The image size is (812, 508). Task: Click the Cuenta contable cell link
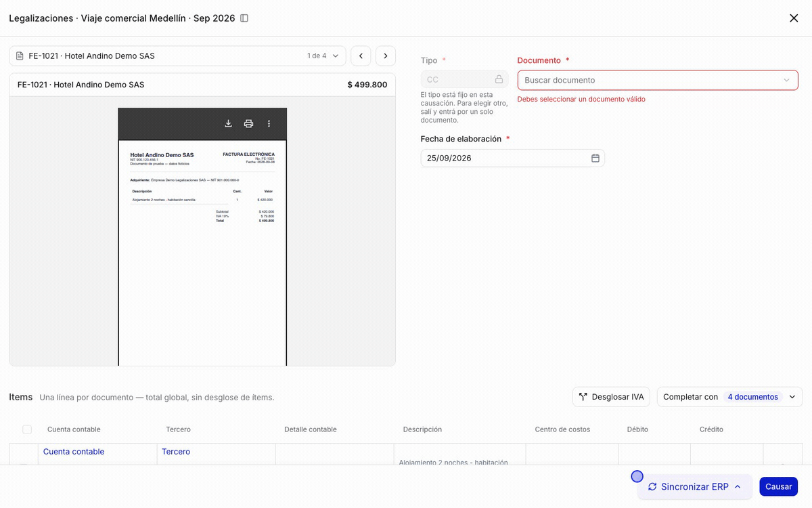[x=74, y=452]
